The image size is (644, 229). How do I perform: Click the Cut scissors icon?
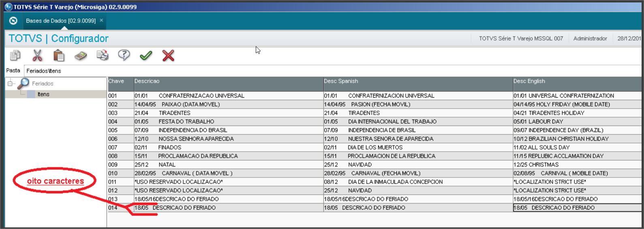coord(37,55)
